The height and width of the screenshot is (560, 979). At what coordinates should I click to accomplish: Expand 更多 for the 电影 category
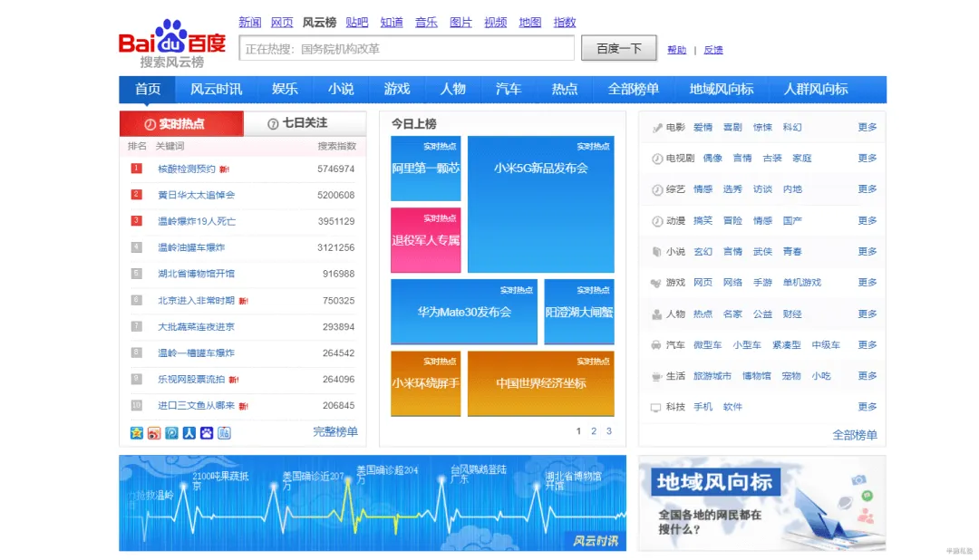[868, 128]
